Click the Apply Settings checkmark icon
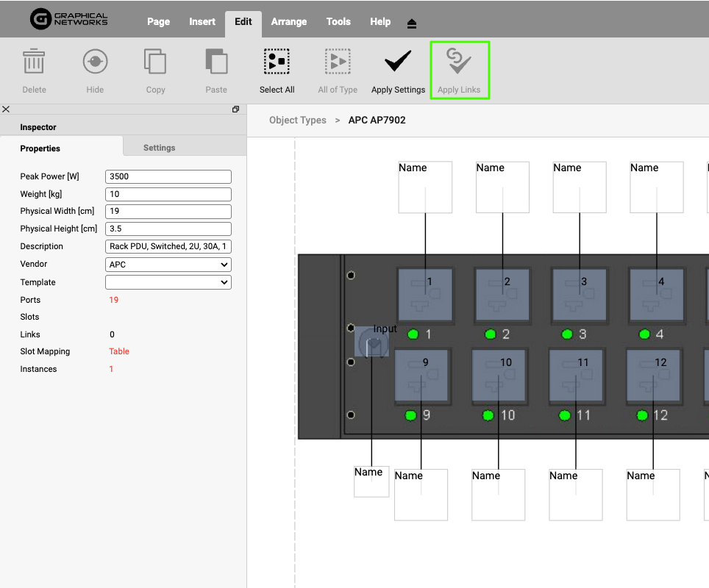The image size is (709, 588). 398,62
